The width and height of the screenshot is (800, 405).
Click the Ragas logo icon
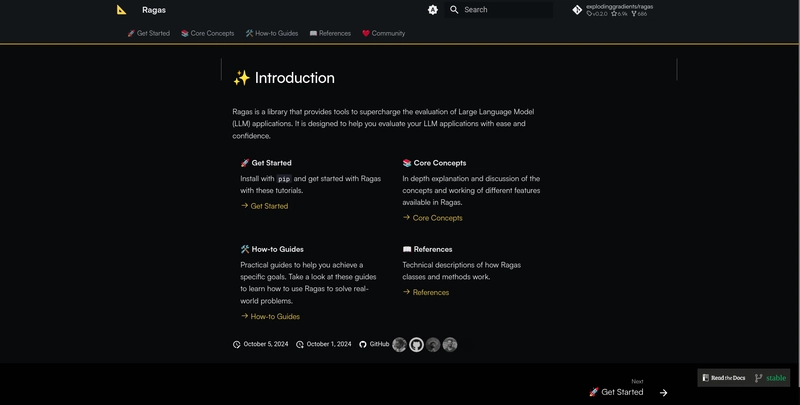(x=121, y=10)
